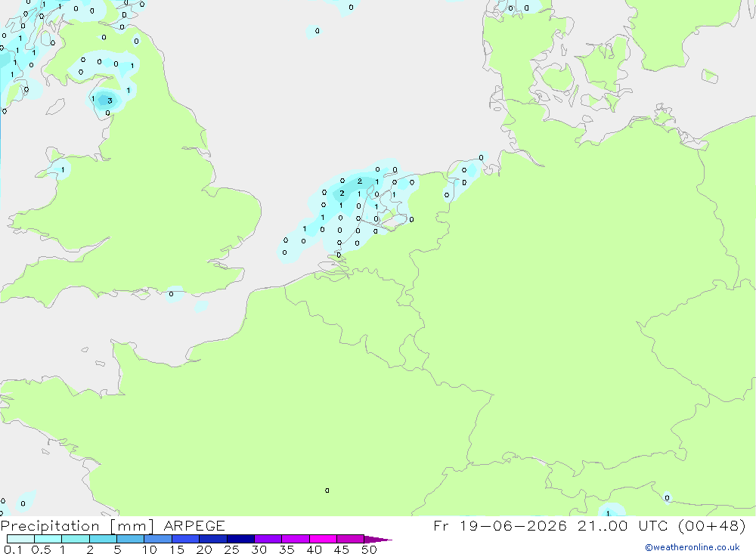756x554 pixels.
Task: Click the '35' legend value label
Action: point(287,549)
